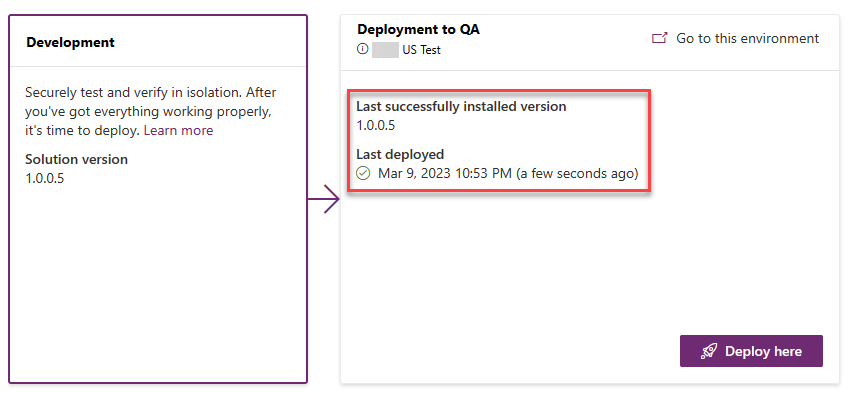Click the US Test environment name

[422, 50]
